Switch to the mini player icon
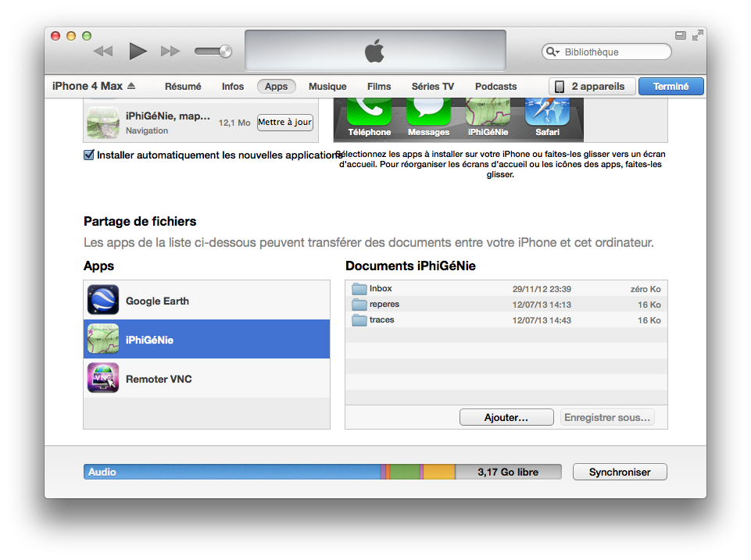This screenshot has height=560, width=751. (x=681, y=35)
